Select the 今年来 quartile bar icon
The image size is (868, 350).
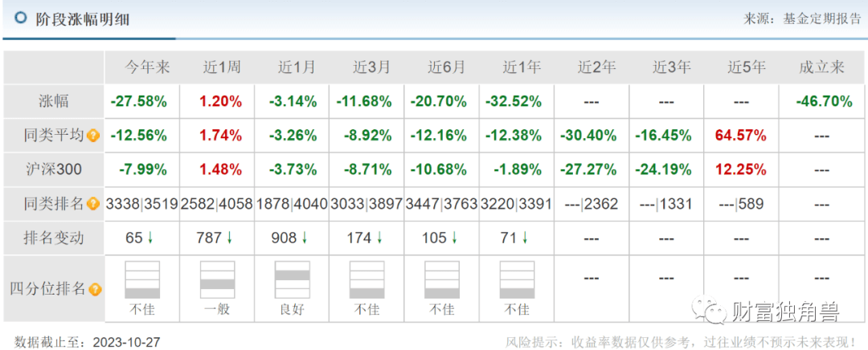click(142, 279)
